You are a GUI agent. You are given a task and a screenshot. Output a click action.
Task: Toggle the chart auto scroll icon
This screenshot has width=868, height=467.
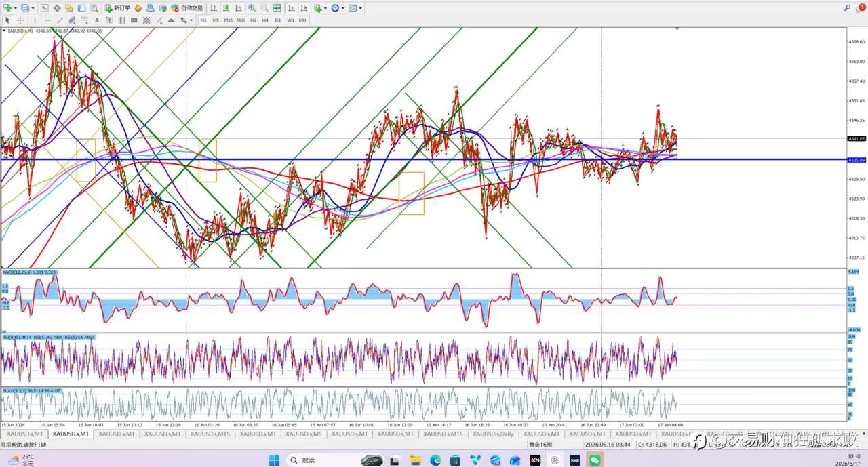(291, 8)
